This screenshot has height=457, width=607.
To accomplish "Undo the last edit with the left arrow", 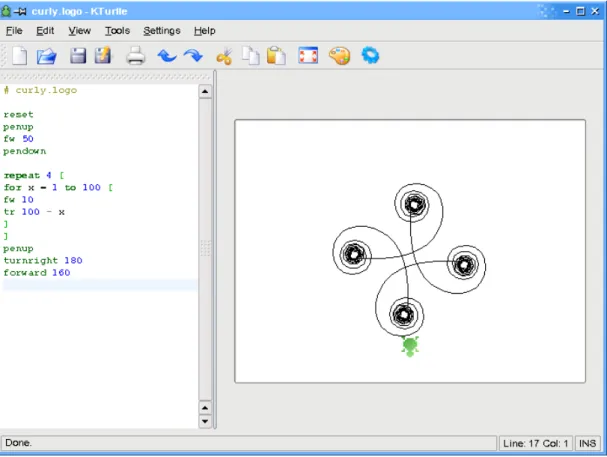I will click(167, 56).
